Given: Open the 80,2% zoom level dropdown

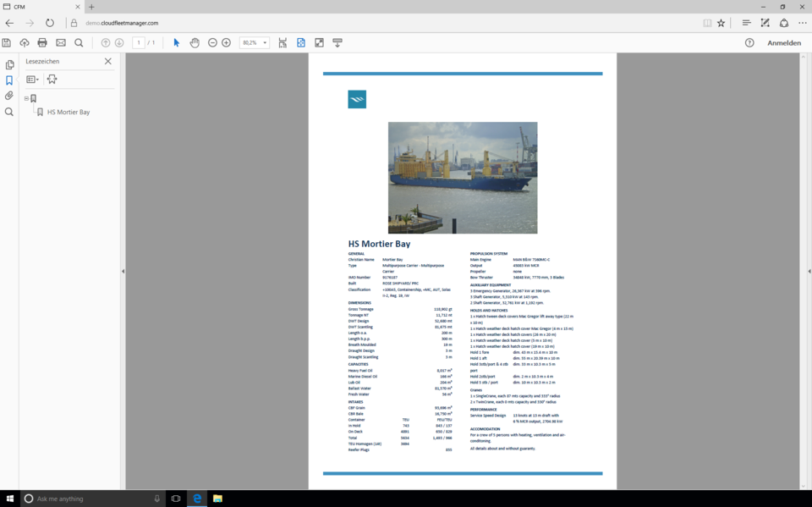Looking at the screenshot, I should pyautogui.click(x=264, y=43).
